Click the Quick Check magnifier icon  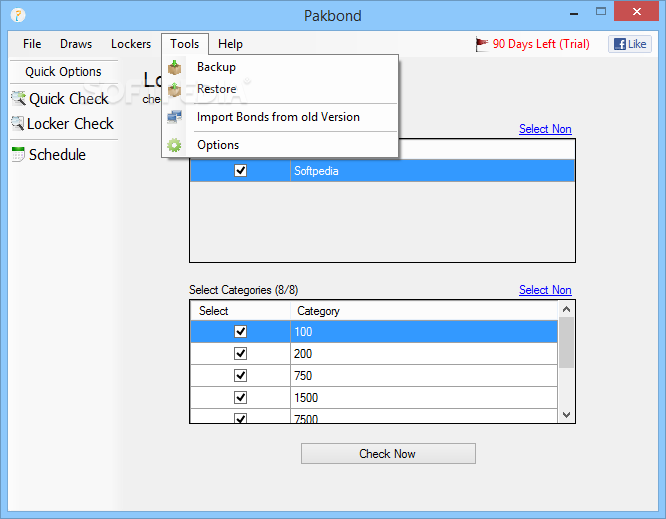coord(19,99)
